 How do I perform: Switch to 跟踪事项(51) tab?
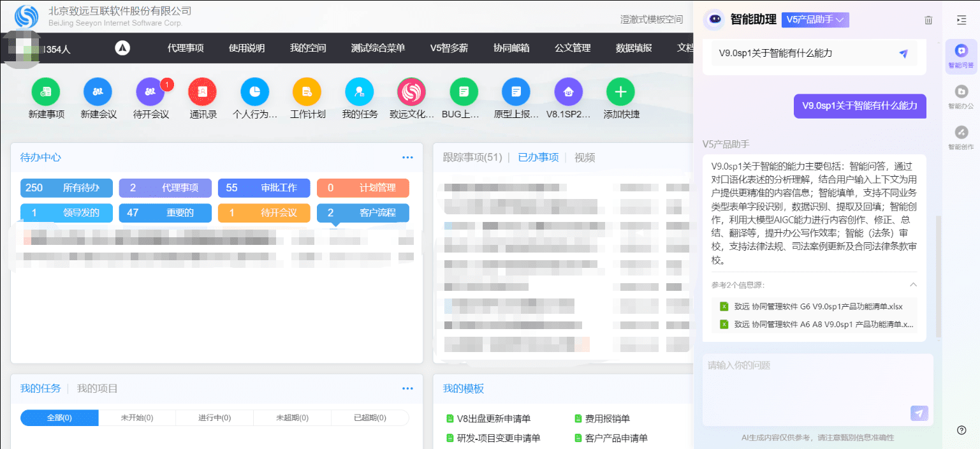[472, 158]
